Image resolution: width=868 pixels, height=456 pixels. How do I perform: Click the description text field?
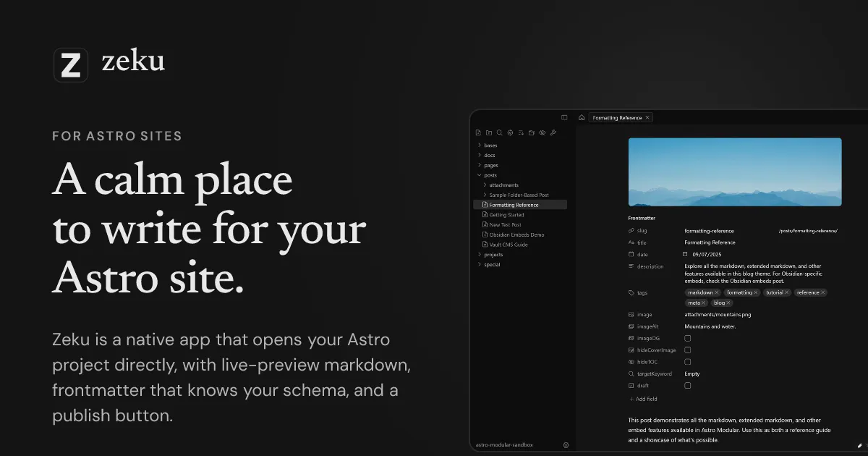(753, 274)
